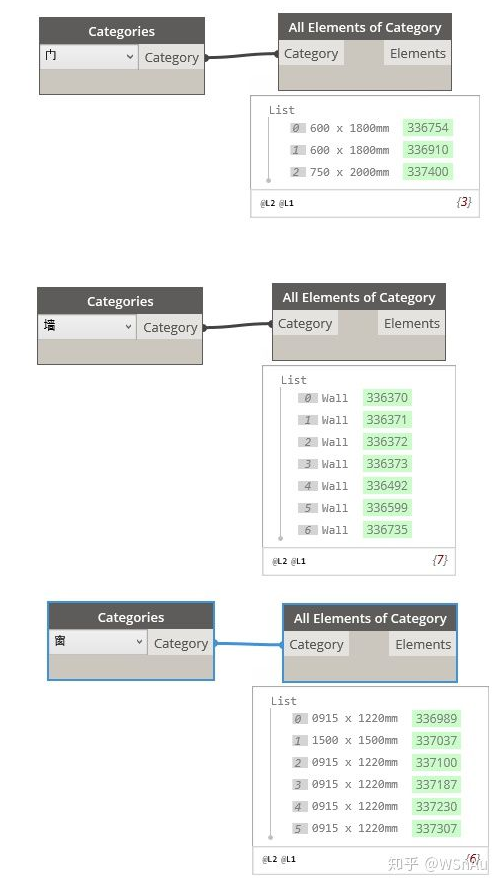This screenshot has height=886, width=497.
Task: Open the 墙 category dropdown
Action: (87, 327)
